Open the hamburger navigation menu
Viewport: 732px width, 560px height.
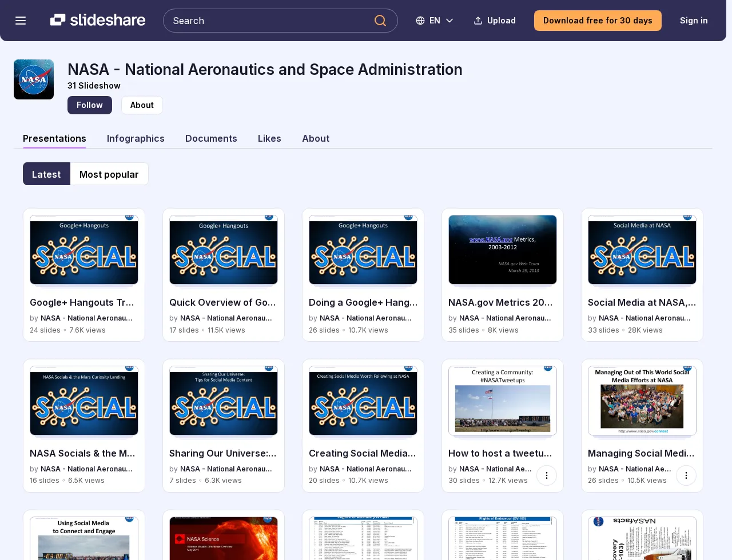(x=21, y=21)
